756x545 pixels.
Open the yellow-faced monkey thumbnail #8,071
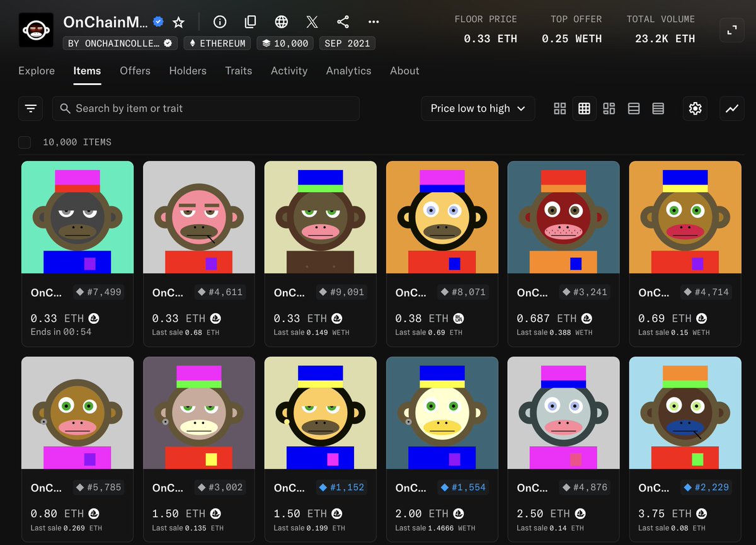click(x=442, y=217)
